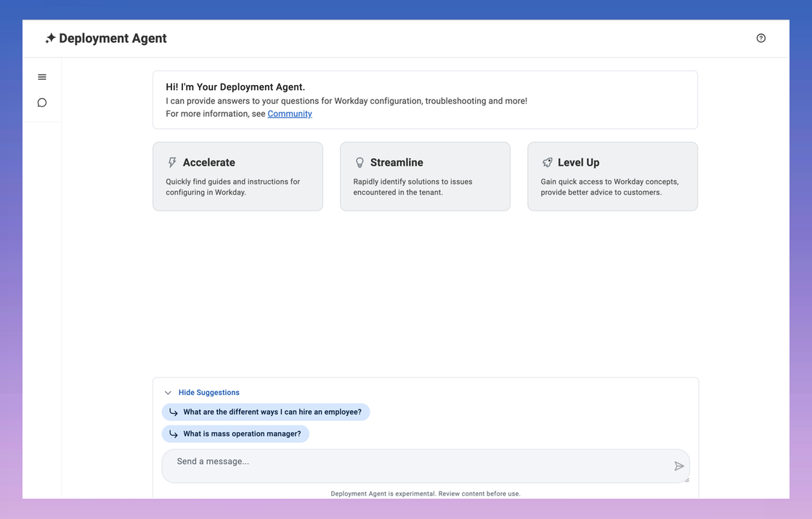Viewport: 812px width, 519px height.
Task: Click the Streamline card title
Action: pos(397,163)
